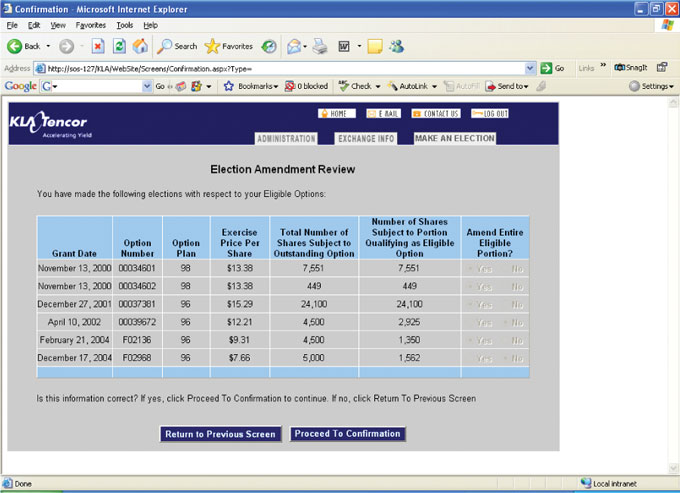Click the AutoFill toolbar button
Screen dimensions: 680x493
click(462, 86)
